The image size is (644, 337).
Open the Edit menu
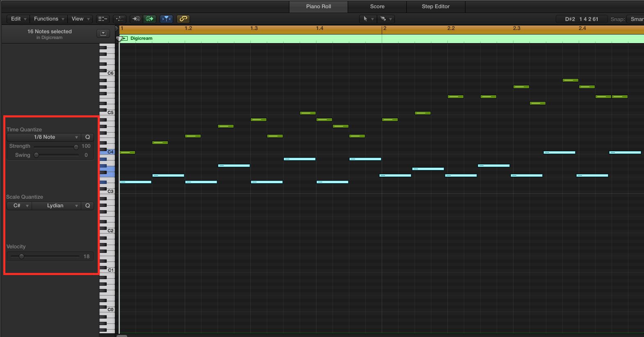point(18,19)
